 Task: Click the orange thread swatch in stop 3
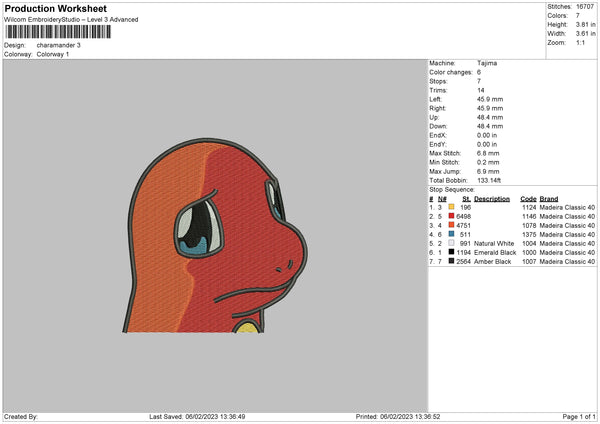coord(450,225)
